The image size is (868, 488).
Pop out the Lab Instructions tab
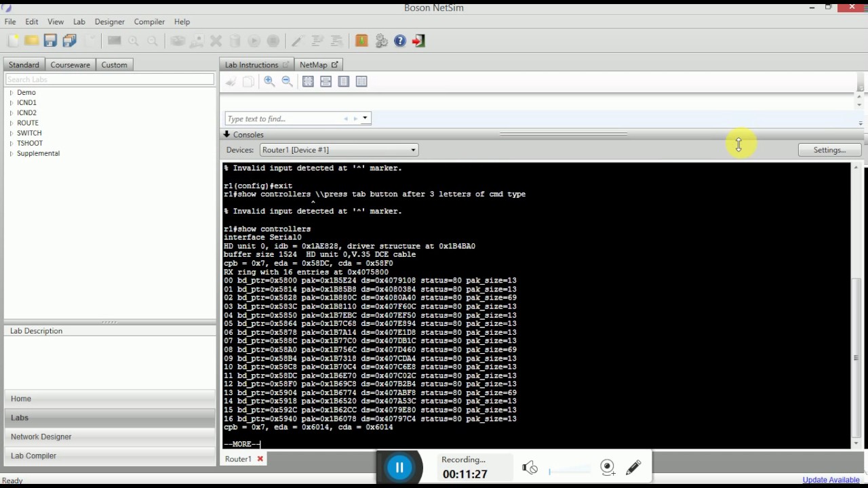[285, 64]
